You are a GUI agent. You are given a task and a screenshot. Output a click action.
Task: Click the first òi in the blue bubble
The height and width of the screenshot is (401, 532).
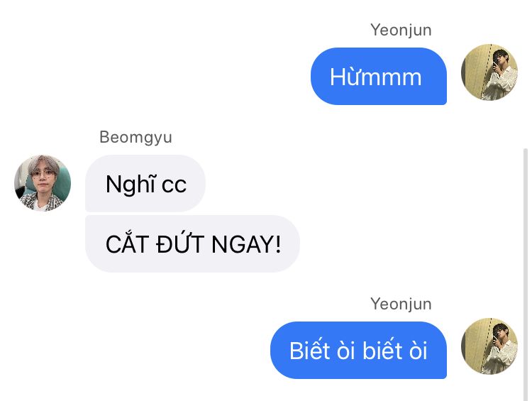click(x=345, y=351)
